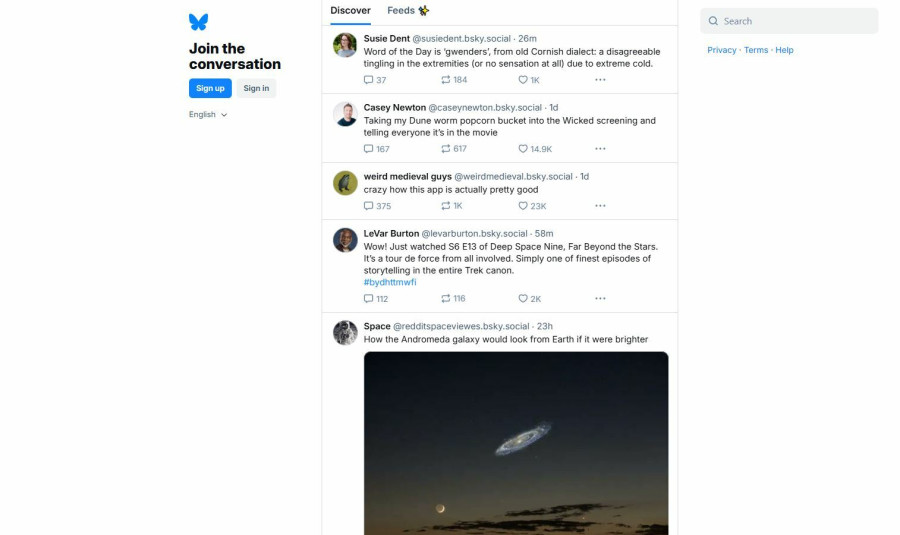Switch to the Discover tab
This screenshot has width=900, height=535.
(x=350, y=11)
